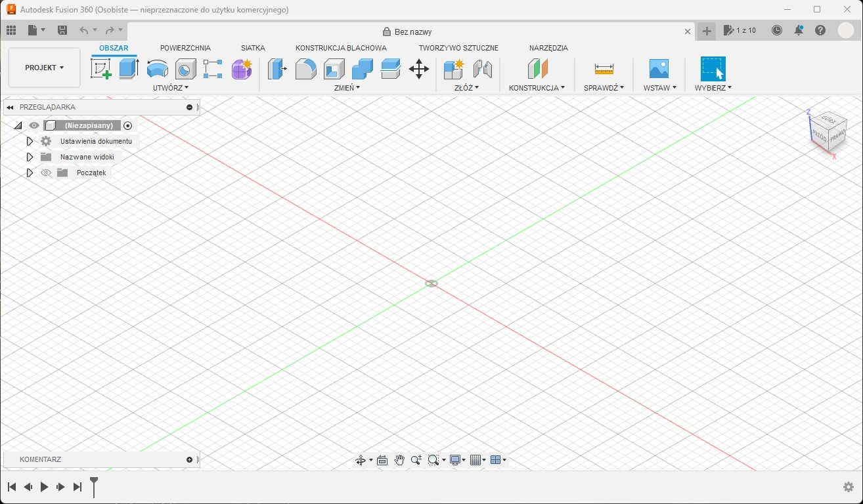
Task: Click the Zoom tool in navigation bar
Action: click(416, 460)
